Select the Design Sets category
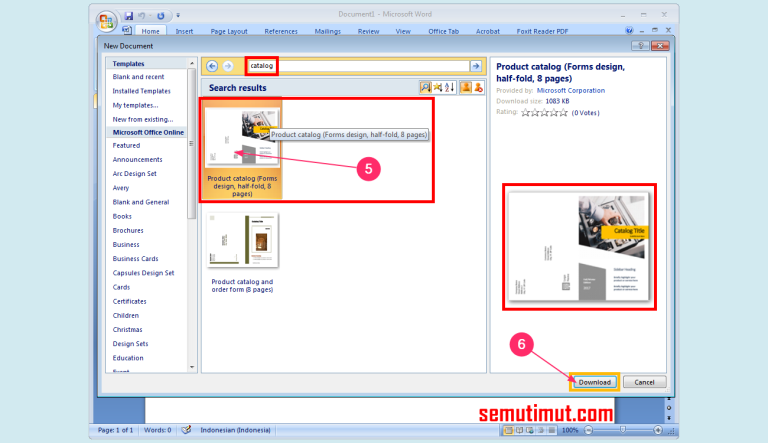 (130, 344)
